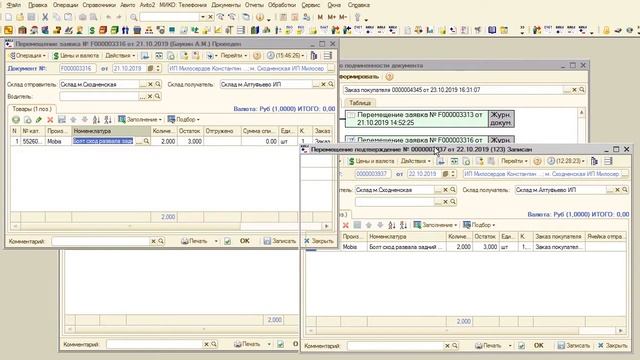Open Действия dropdown in confirmation window
Viewport: 640px width, 360px height.
(416, 161)
